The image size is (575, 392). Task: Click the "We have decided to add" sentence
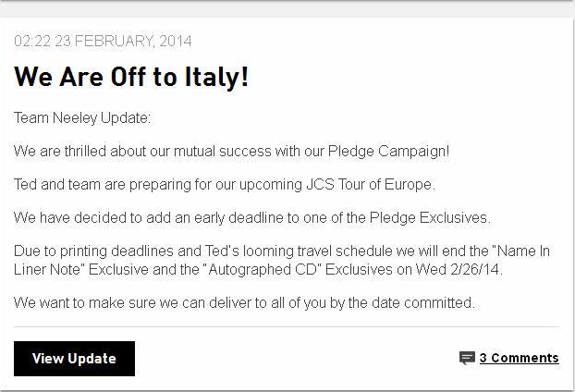(251, 217)
